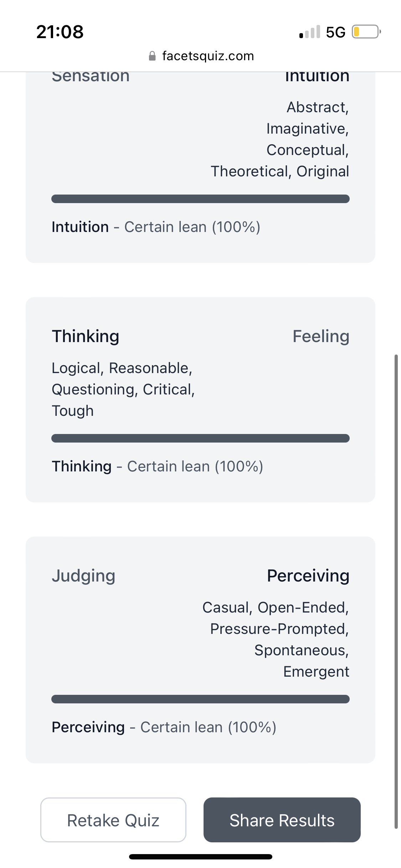The height and width of the screenshot is (868, 401).
Task: Tap the Intuition heading at top
Action: pyautogui.click(x=317, y=77)
